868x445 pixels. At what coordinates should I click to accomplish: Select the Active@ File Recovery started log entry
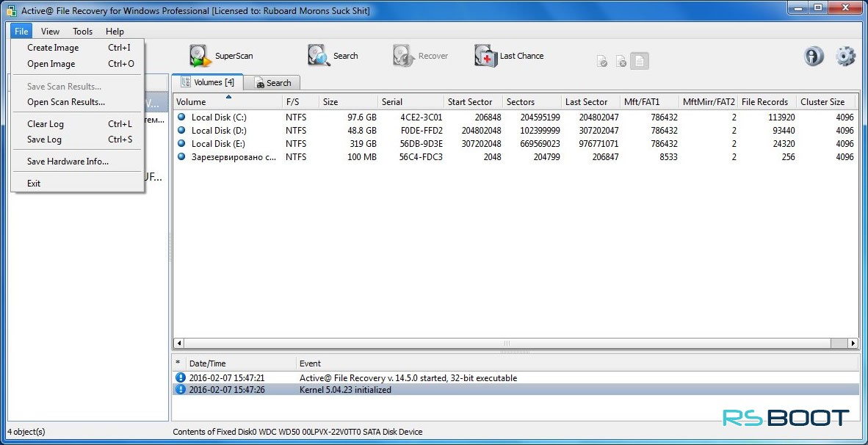click(x=516, y=378)
